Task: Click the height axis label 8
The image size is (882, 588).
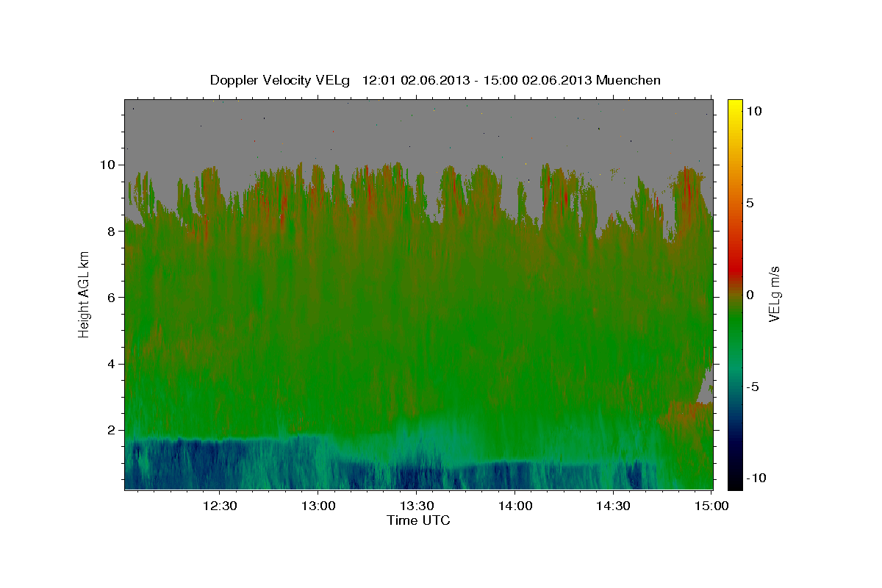Action: 112,231
